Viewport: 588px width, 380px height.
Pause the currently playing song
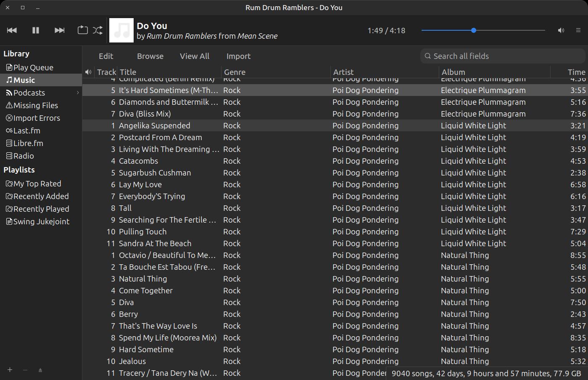click(35, 30)
